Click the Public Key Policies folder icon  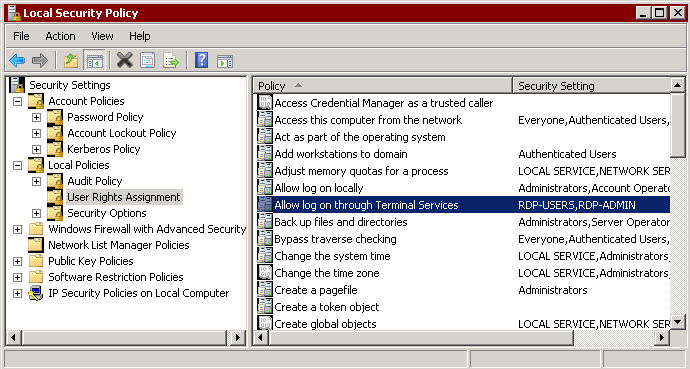point(36,261)
